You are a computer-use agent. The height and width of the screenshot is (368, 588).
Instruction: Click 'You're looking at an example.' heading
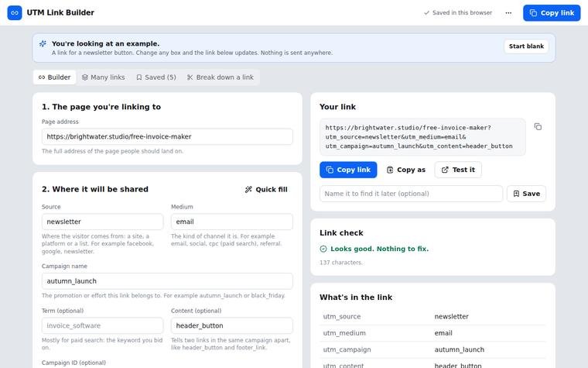106,44
